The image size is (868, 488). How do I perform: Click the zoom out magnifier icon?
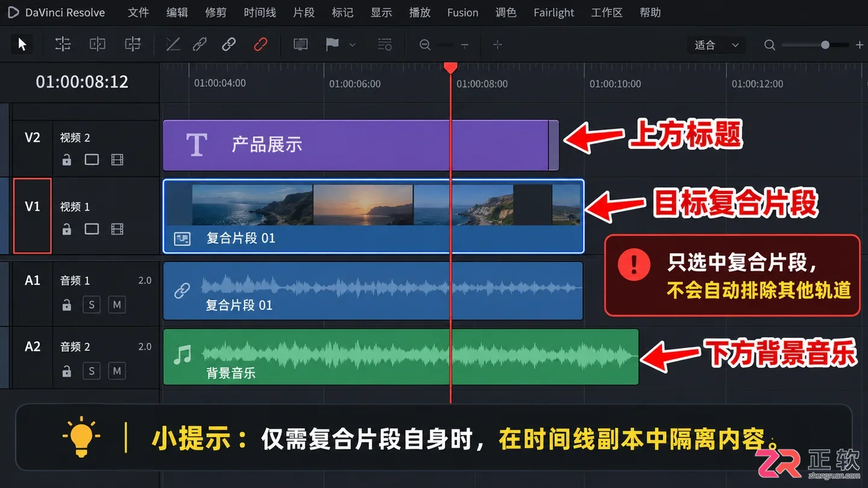tap(425, 45)
